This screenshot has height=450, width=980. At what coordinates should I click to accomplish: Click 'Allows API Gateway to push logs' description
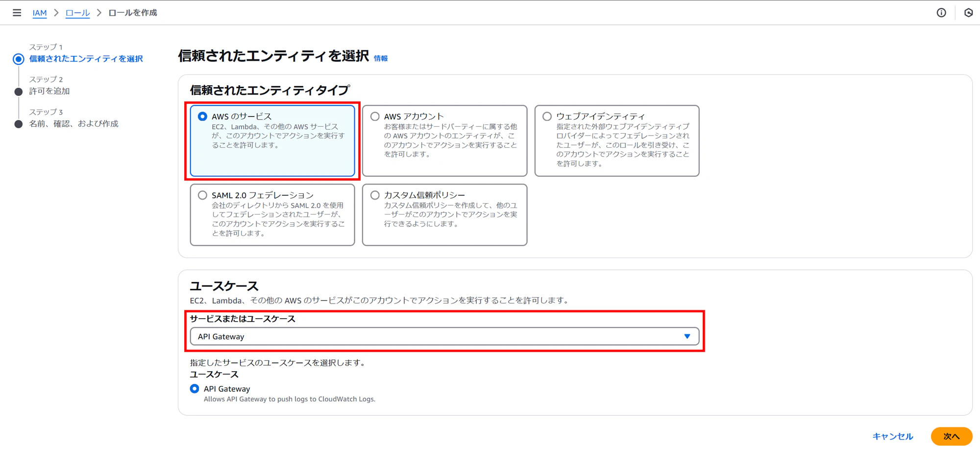tap(290, 399)
